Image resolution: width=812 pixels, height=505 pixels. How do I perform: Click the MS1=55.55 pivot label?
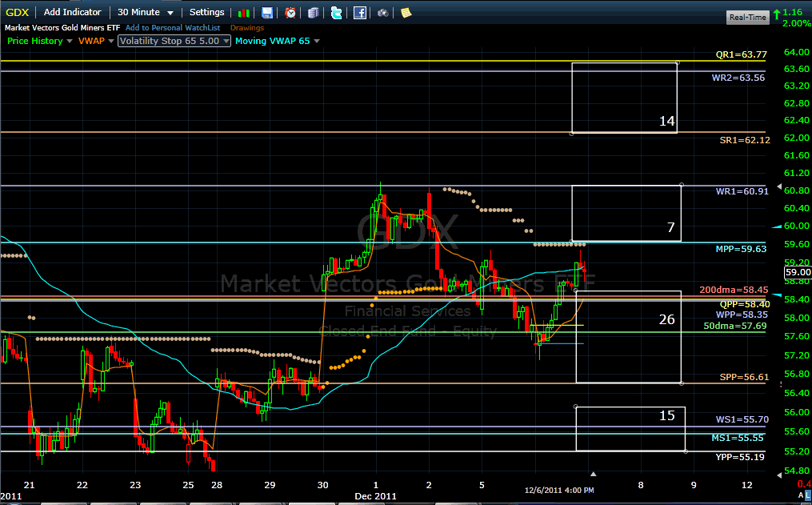738,439
